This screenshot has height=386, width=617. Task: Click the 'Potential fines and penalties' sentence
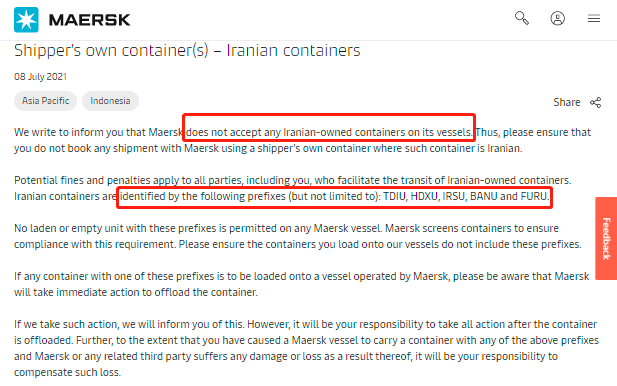(x=293, y=180)
